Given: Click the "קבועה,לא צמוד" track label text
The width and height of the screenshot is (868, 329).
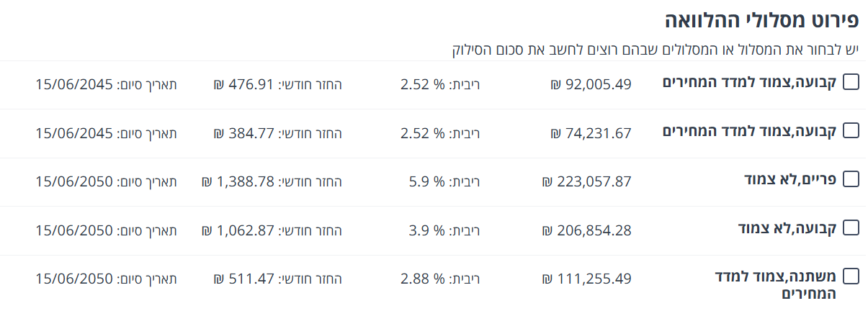Looking at the screenshot, I should click(x=787, y=229).
